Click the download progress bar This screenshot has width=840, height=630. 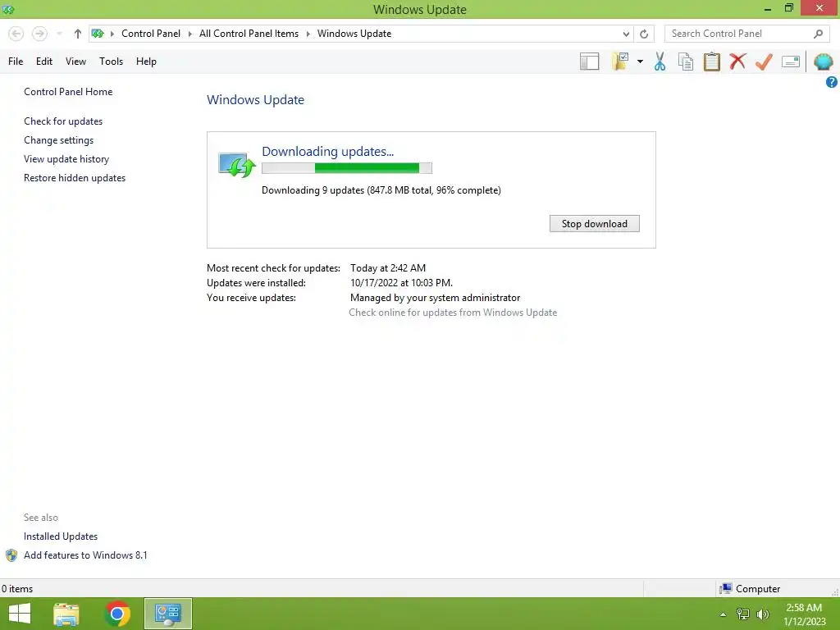[x=347, y=168]
